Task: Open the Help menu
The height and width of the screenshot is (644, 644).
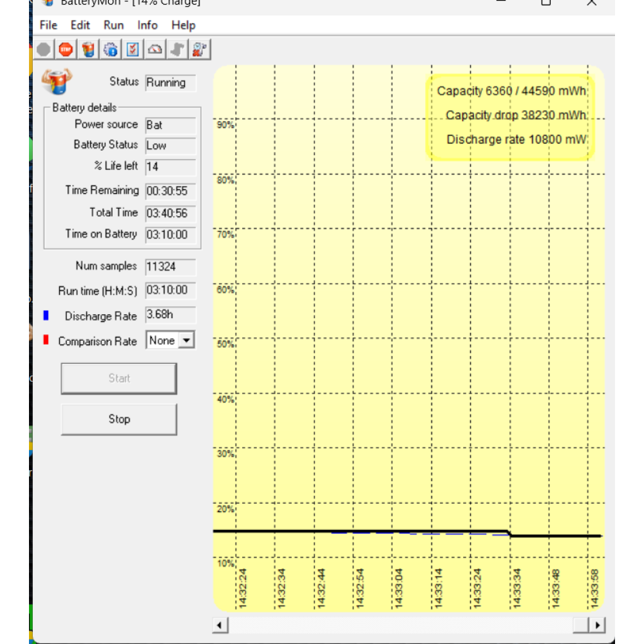Action: coord(183,25)
